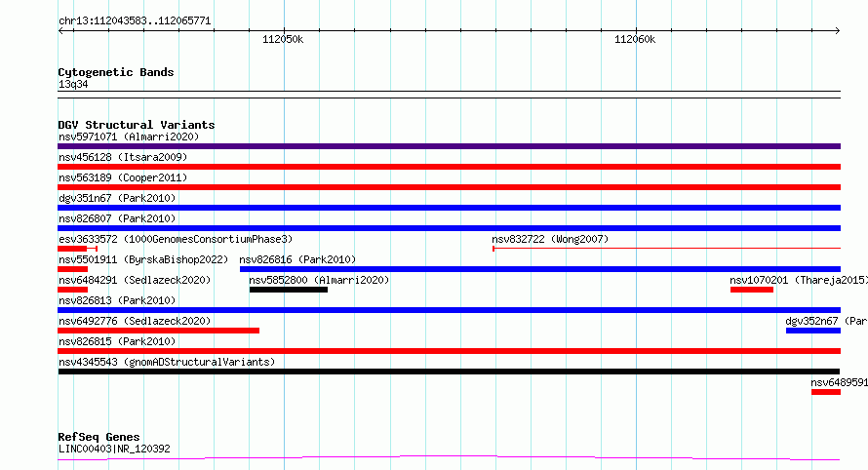
Task: Select the blue nsv826816 variant bar
Action: point(540,269)
